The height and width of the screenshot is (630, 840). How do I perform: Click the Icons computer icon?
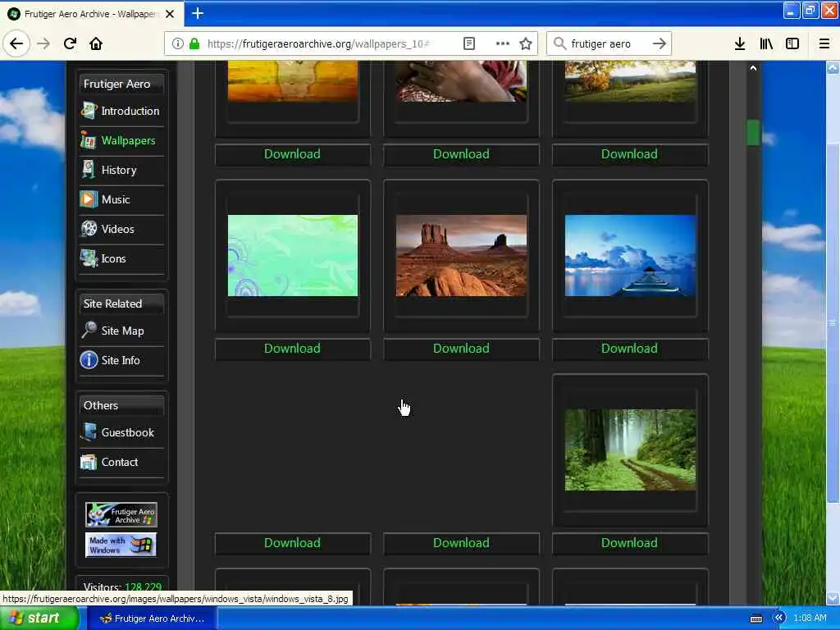pos(89,258)
